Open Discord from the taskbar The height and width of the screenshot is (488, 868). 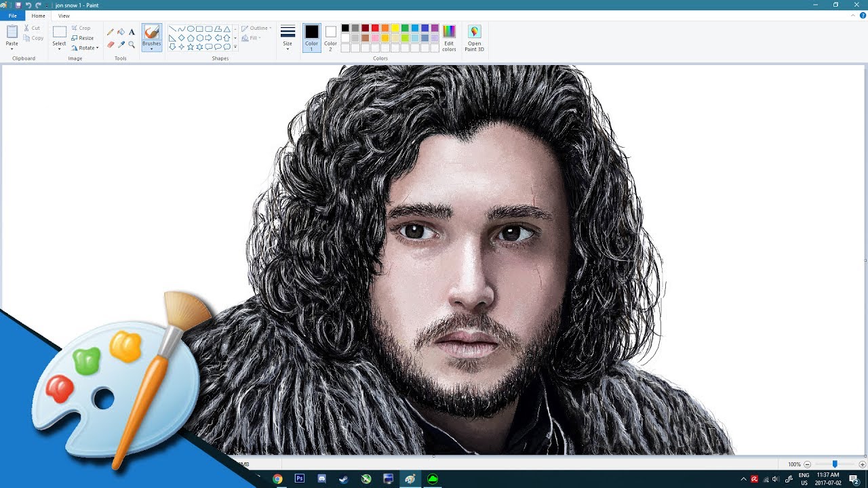321,479
